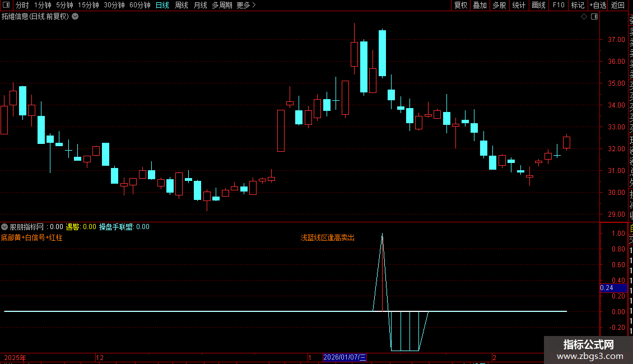The width and height of the screenshot is (633, 364).
Task: Open the 多股 multi-stock view
Action: pos(499,5)
